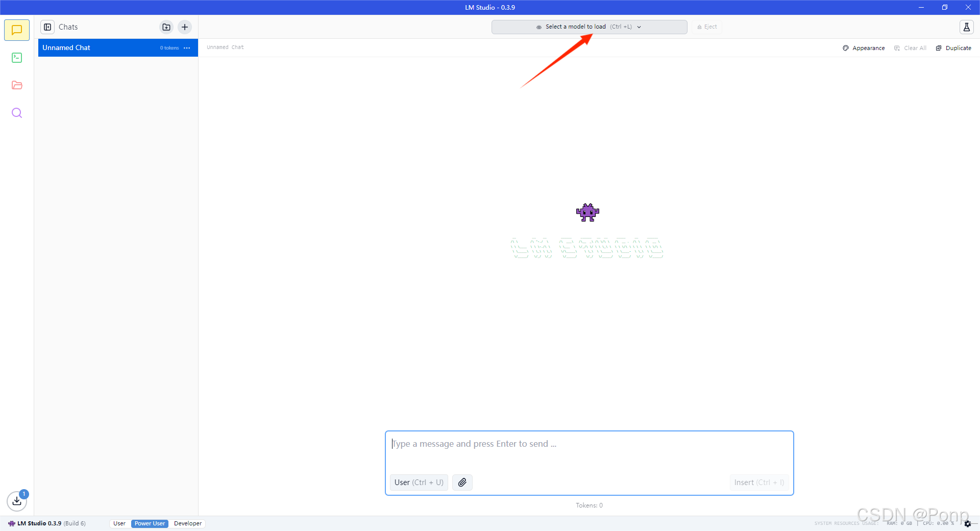Open the Discover search sidebar icon
This screenshot has height=531, width=980.
(17, 113)
